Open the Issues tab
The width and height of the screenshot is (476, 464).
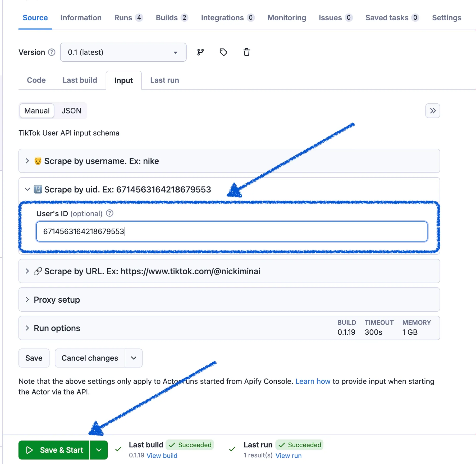[336, 18]
